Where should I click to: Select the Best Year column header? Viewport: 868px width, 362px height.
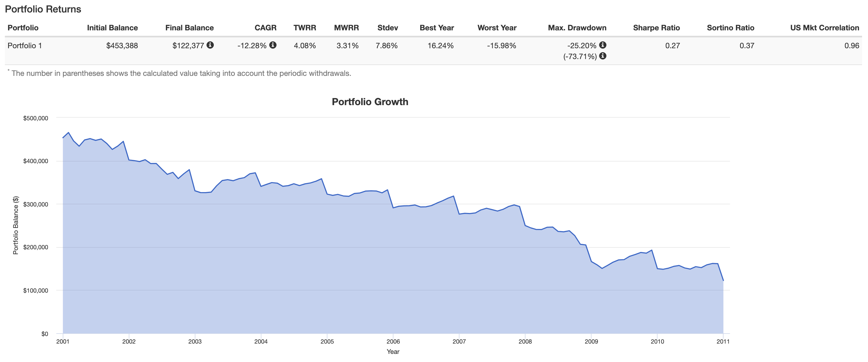pos(436,28)
